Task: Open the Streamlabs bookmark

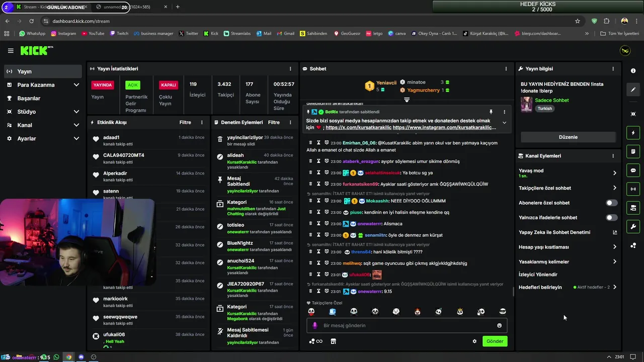Action: [x=236, y=34]
